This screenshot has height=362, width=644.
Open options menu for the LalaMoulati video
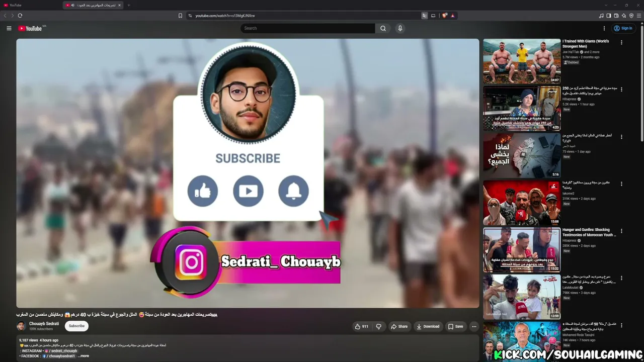621,278
